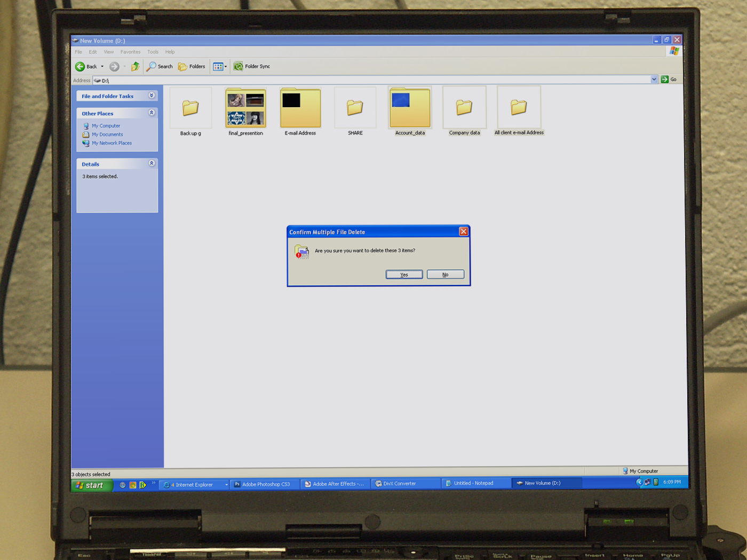Click the Windows flag logo icon
Screen dimensions: 747x560
674,51
